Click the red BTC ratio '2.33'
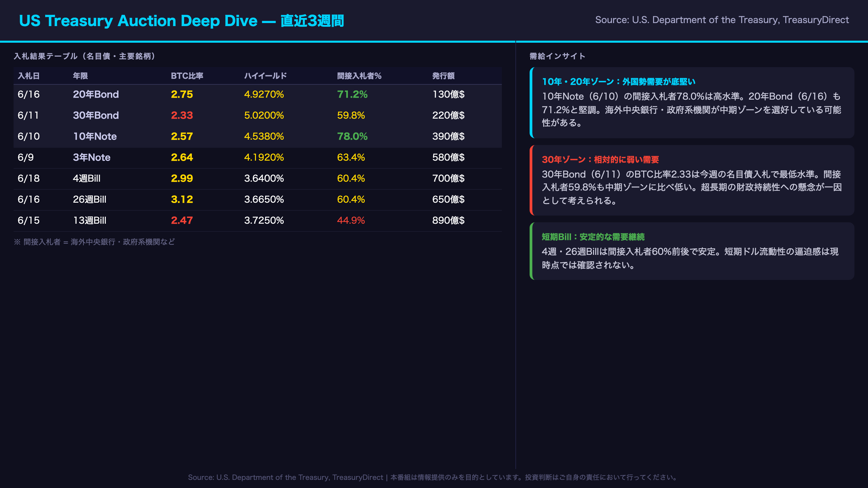 (x=182, y=115)
